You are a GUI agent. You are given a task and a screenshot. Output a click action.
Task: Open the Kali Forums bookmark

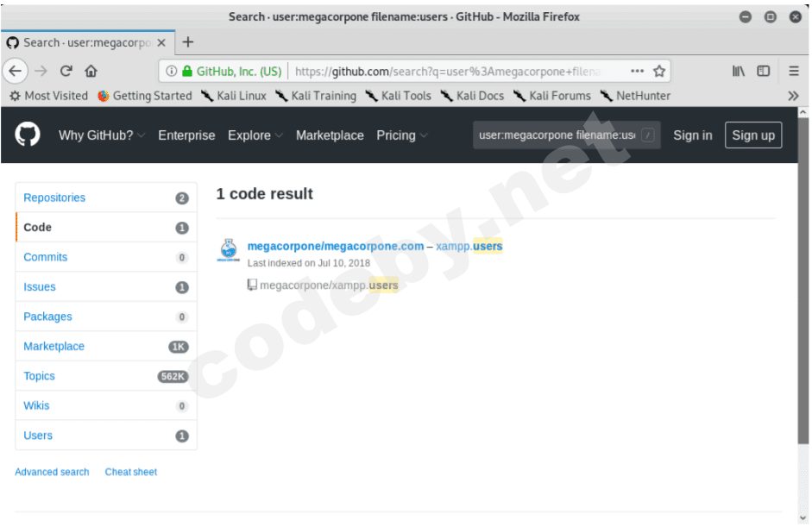(x=552, y=96)
